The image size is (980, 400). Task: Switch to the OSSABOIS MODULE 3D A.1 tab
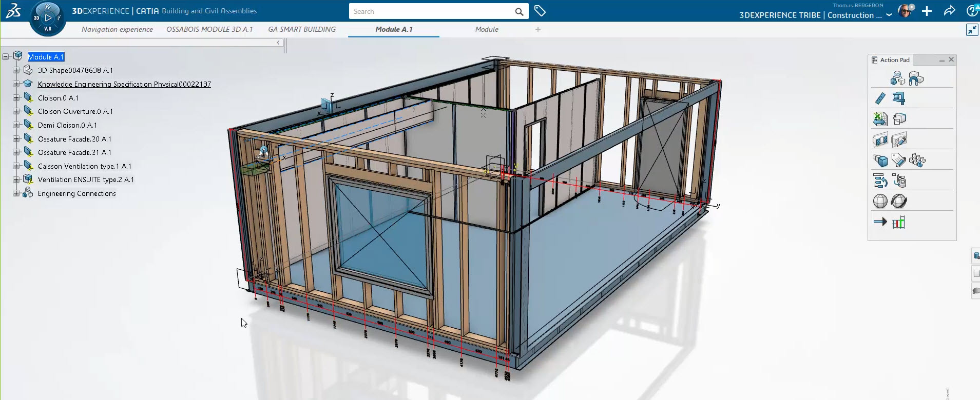point(209,29)
